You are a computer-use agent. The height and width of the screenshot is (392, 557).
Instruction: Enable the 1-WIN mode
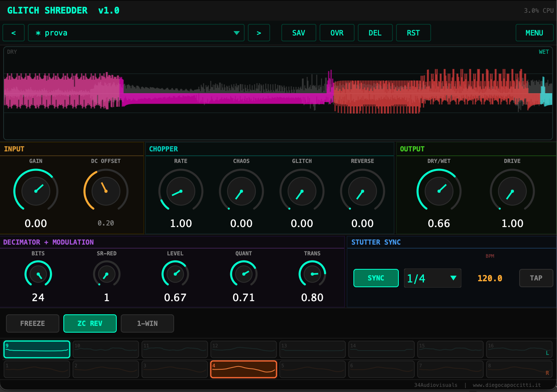click(x=147, y=323)
